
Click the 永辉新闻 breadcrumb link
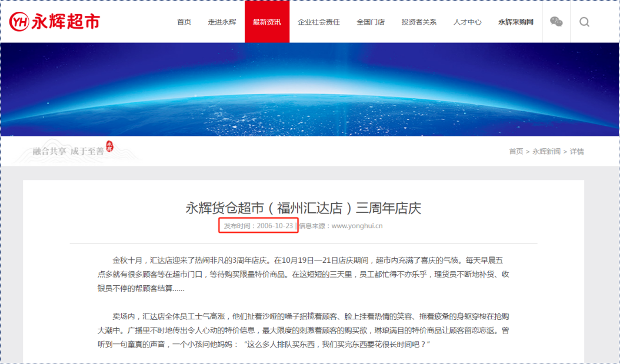546,151
